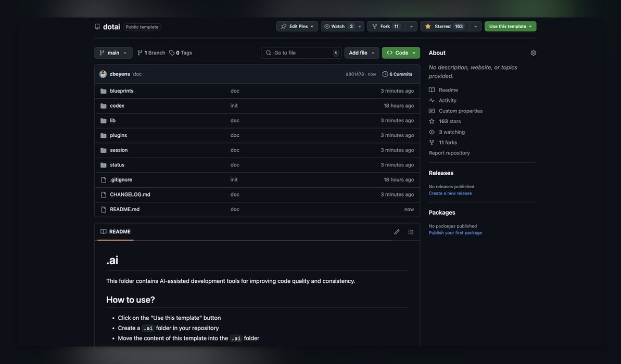Click the Activity pulse icon
Screen dimensions: 621x364
click(x=432, y=100)
